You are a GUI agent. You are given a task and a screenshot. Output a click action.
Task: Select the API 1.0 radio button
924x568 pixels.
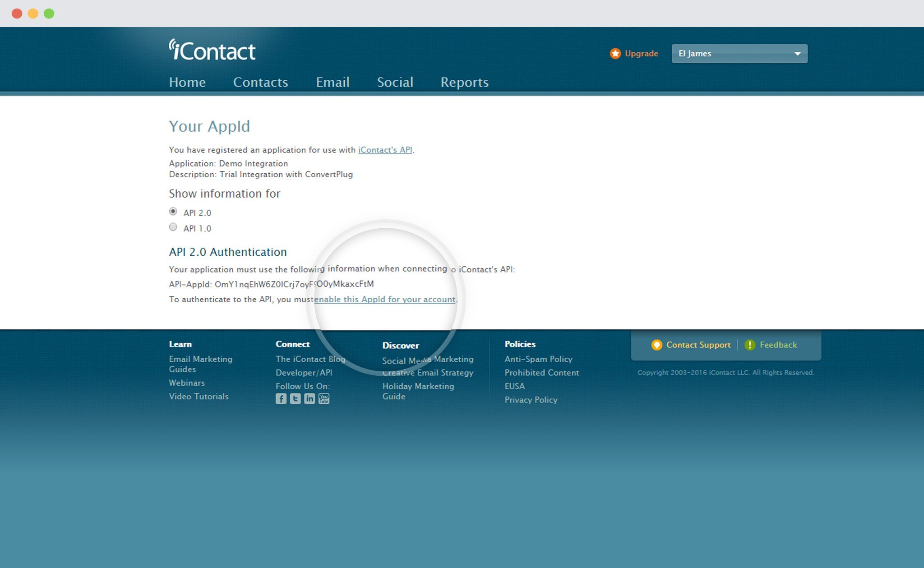(173, 227)
